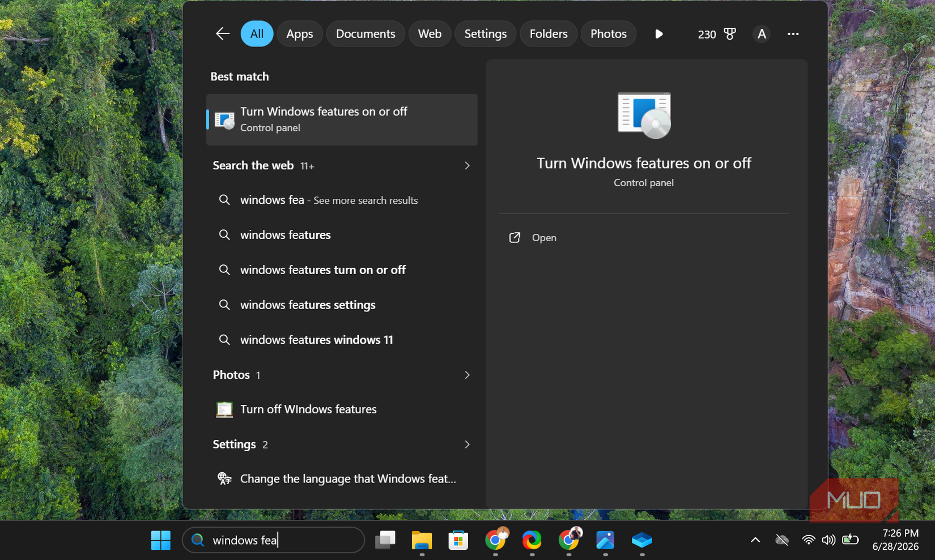Select the 'windows features' web suggestion

(342, 235)
